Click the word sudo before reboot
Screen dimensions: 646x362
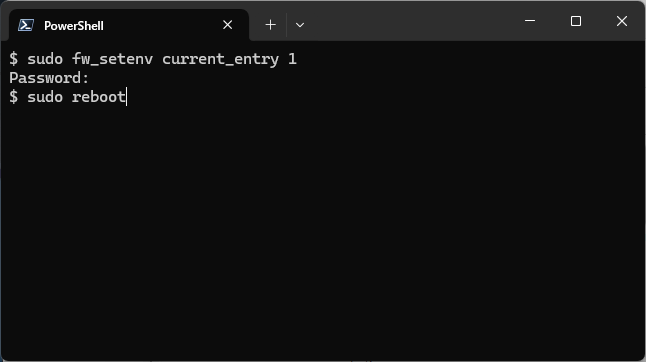(x=45, y=97)
